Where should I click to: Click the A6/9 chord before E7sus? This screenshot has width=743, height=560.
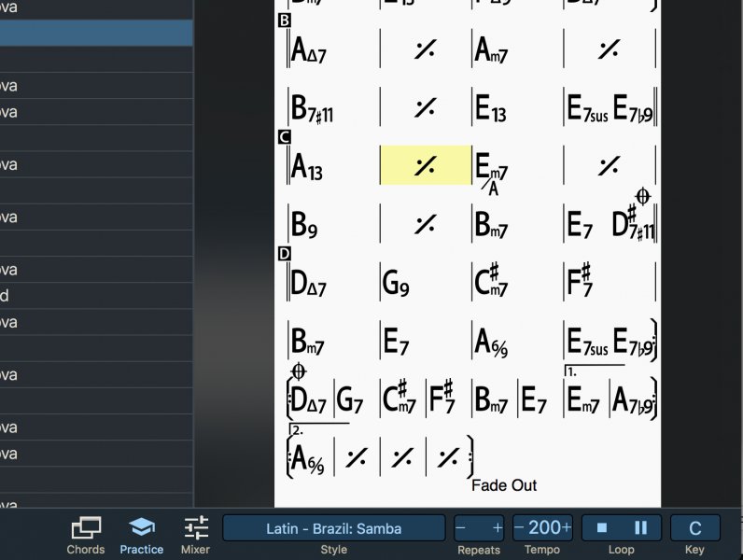click(x=491, y=342)
